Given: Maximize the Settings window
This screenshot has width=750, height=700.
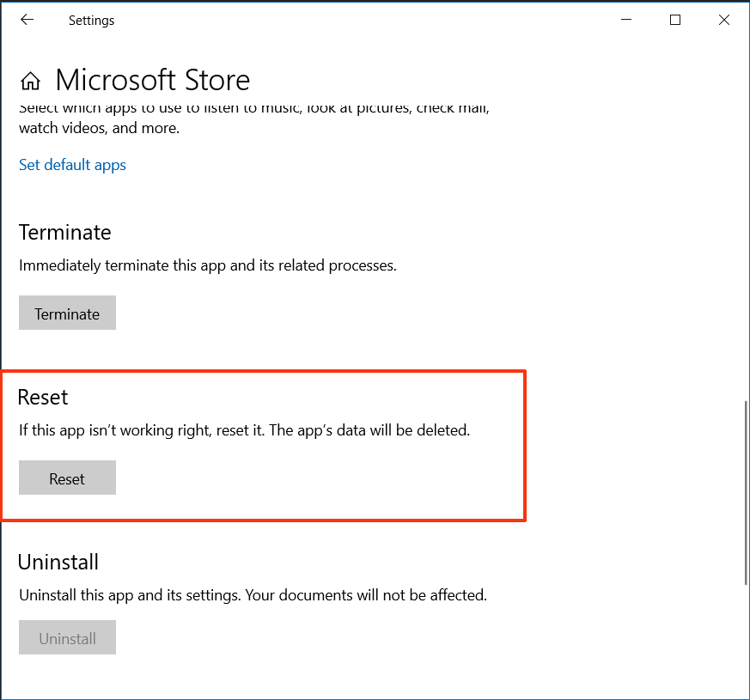Looking at the screenshot, I should point(675,20).
